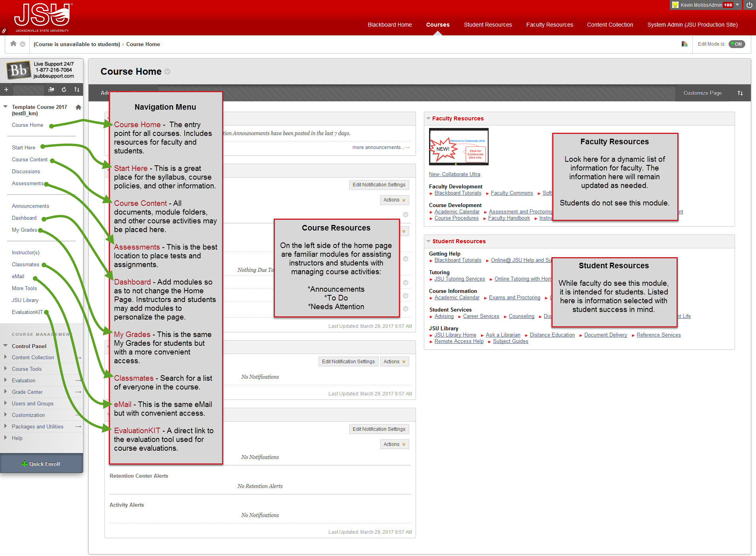
Task: Click the home icon in breadcrumb bar
Action: coord(14,44)
